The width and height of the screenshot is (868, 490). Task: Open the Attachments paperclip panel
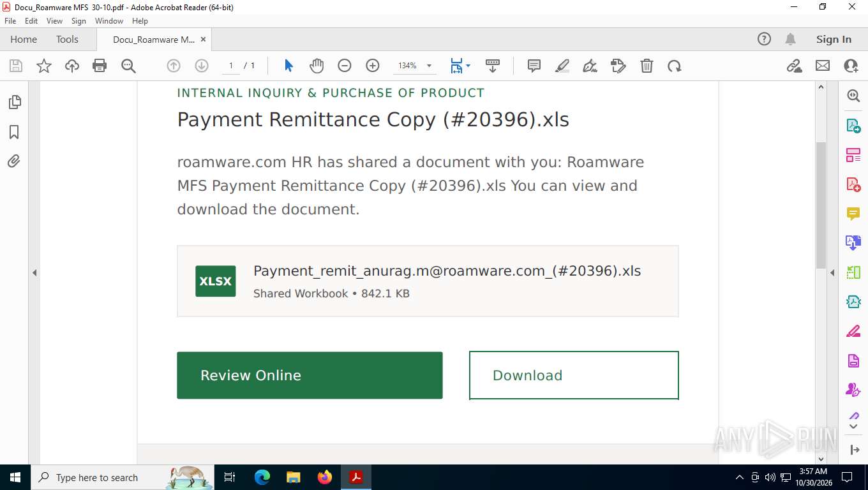(14, 161)
